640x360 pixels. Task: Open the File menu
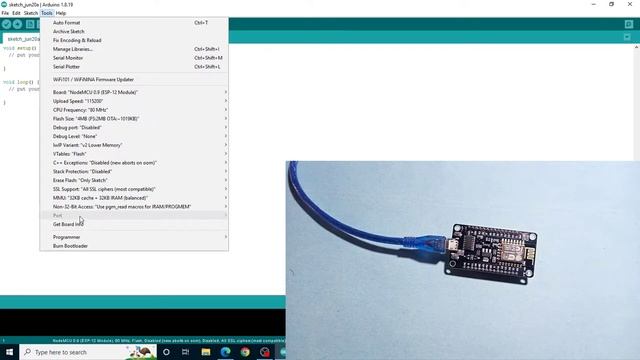5,13
